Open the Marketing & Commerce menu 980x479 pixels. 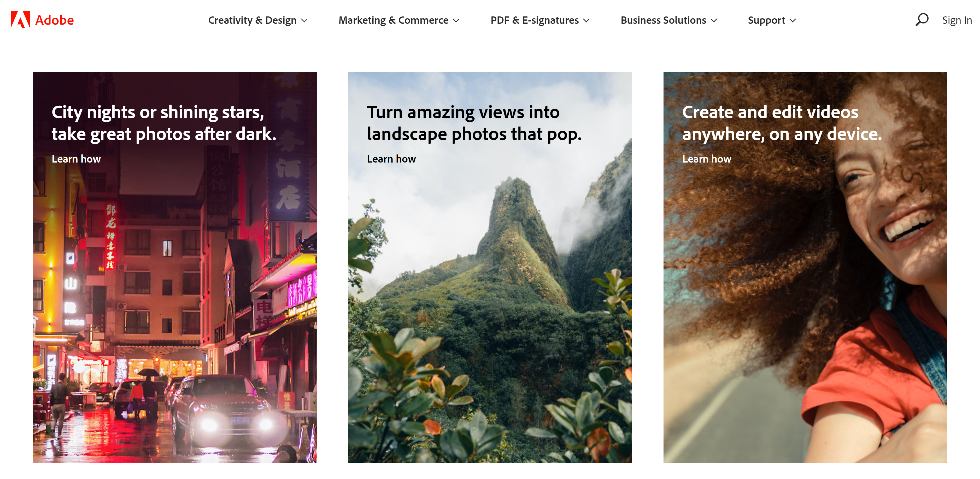pyautogui.click(x=393, y=20)
